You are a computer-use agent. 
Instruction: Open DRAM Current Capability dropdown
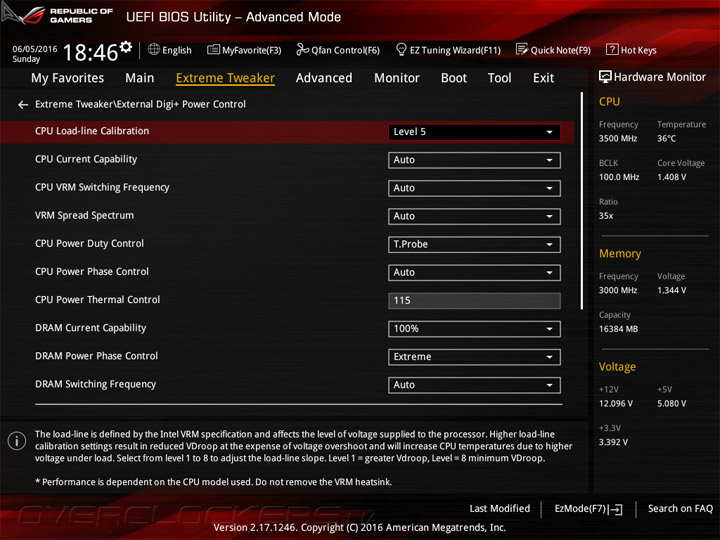coord(474,329)
